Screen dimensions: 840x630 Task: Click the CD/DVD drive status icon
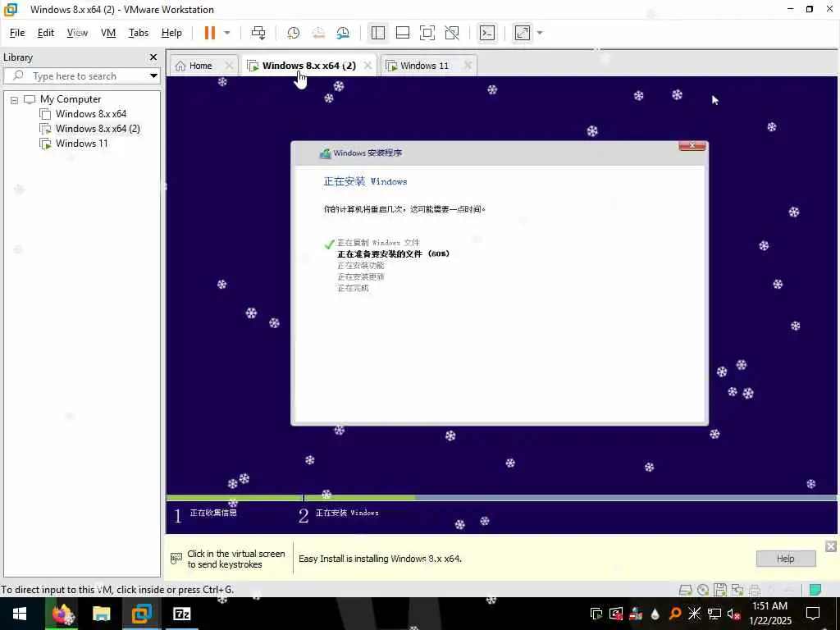click(x=703, y=591)
